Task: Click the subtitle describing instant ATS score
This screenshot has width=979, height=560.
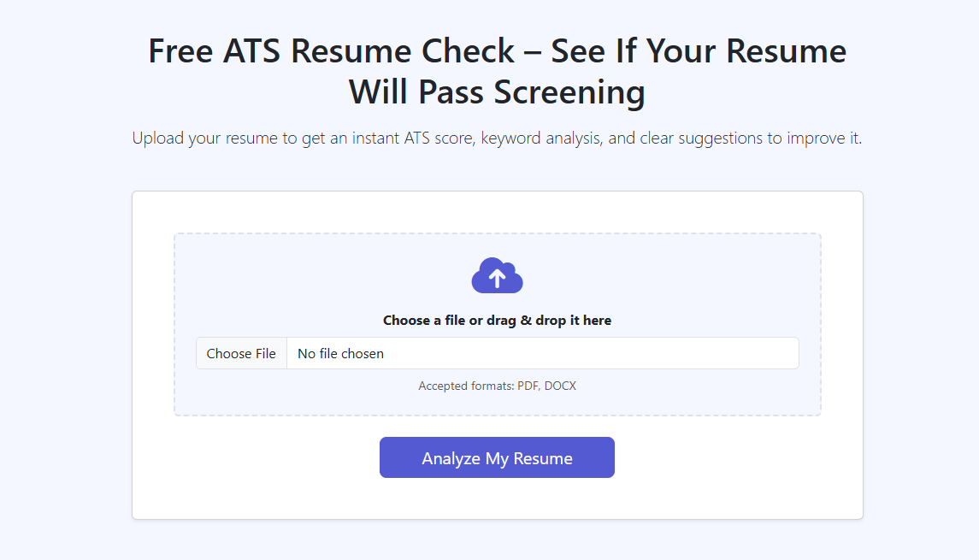Action: click(x=497, y=138)
